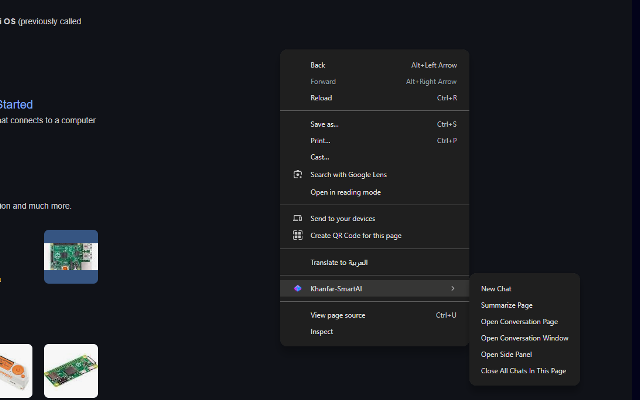Click the QR code icon
640x400 pixels.
click(x=297, y=235)
